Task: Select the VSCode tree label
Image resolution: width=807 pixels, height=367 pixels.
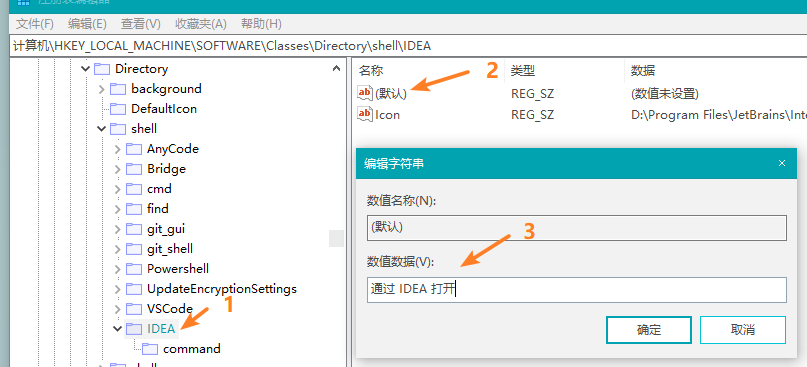Action: click(x=170, y=309)
